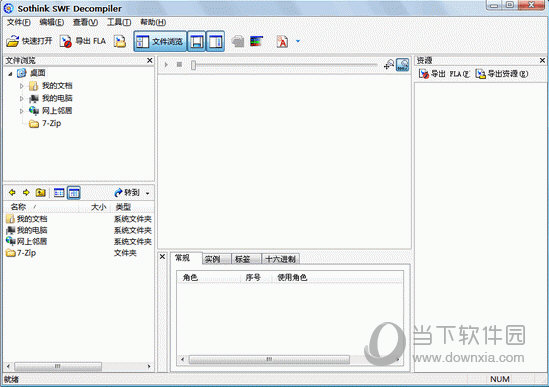This screenshot has width=549, height=387.
Task: Select 我的文档 row in file list
Action: 79,219
